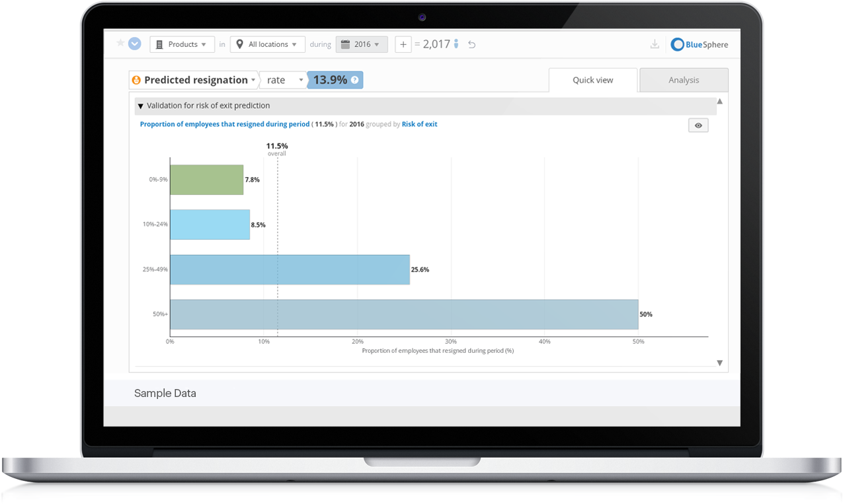Open the Products dropdown
This screenshot has width=843, height=504.
click(x=182, y=44)
